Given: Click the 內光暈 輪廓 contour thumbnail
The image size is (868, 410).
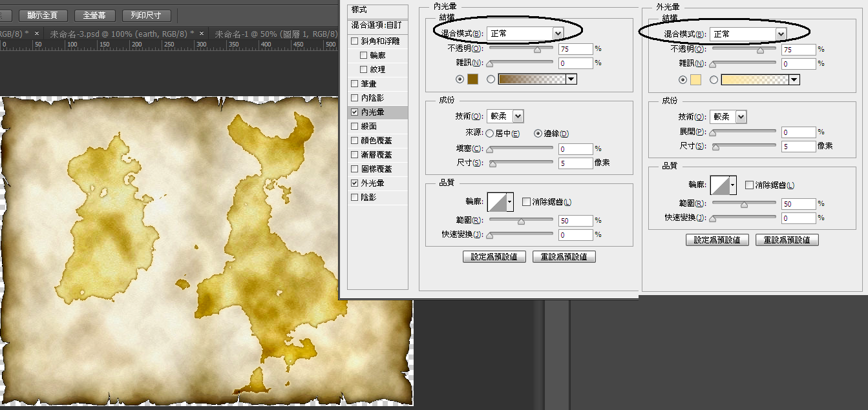Looking at the screenshot, I should pos(496,201).
